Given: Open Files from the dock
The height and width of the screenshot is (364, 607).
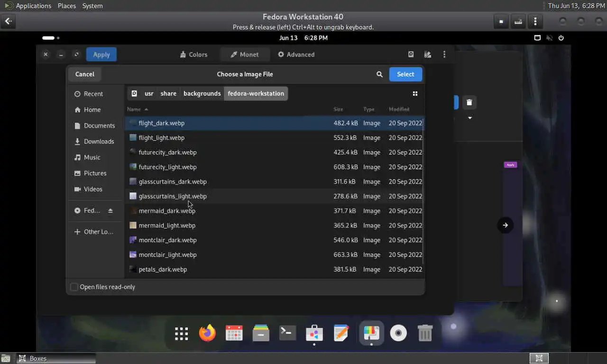Looking at the screenshot, I should 261,333.
